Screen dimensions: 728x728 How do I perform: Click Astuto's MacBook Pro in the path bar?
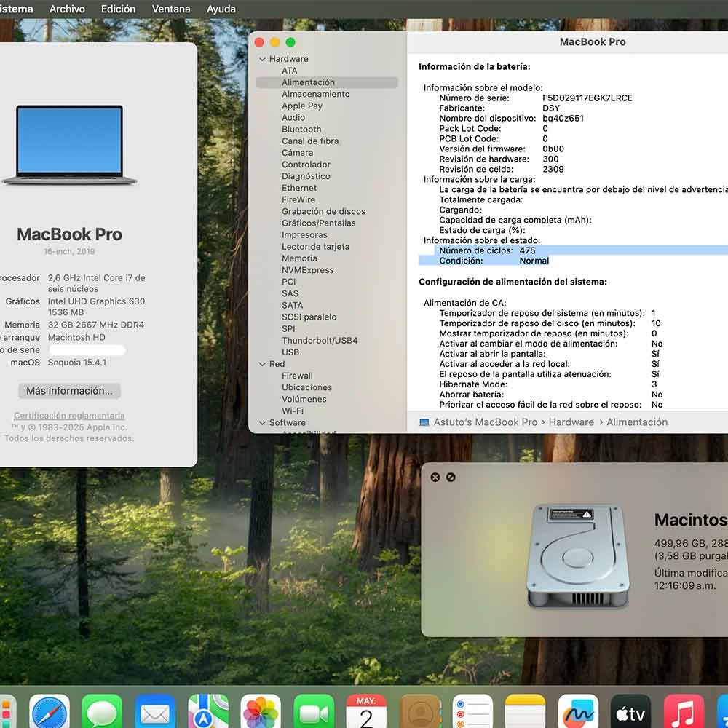(485, 422)
